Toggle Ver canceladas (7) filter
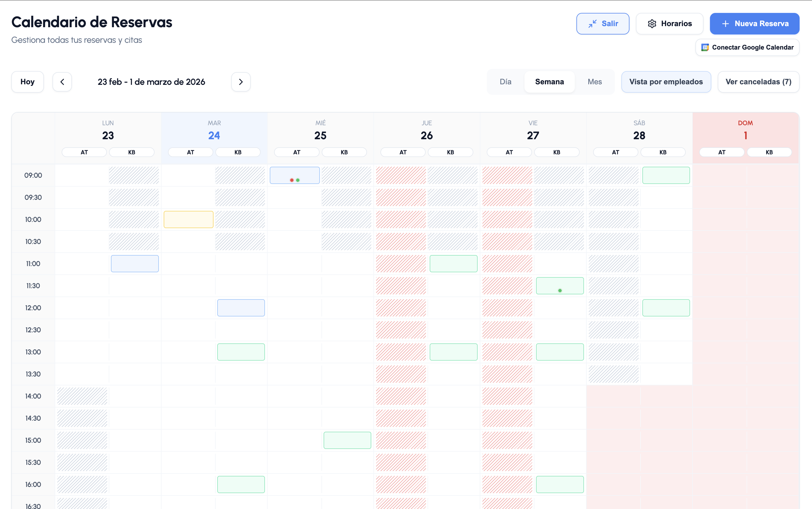 (x=758, y=82)
